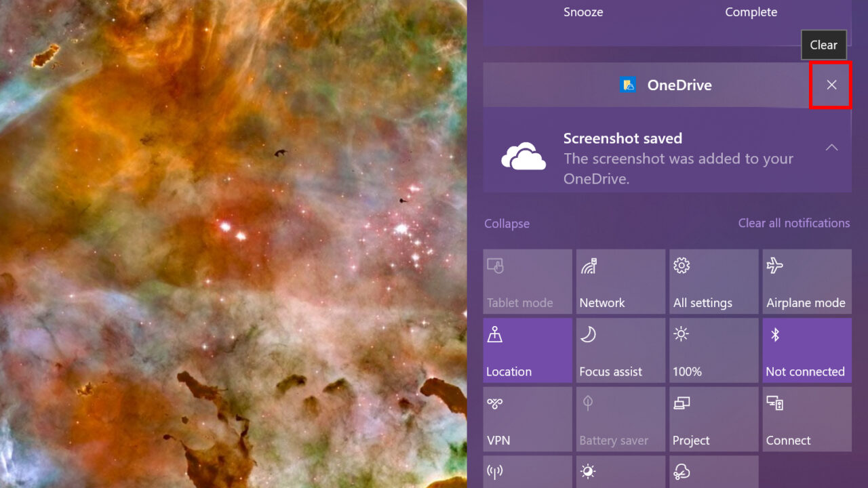Dismiss the OneDrive notification with the X

point(831,85)
